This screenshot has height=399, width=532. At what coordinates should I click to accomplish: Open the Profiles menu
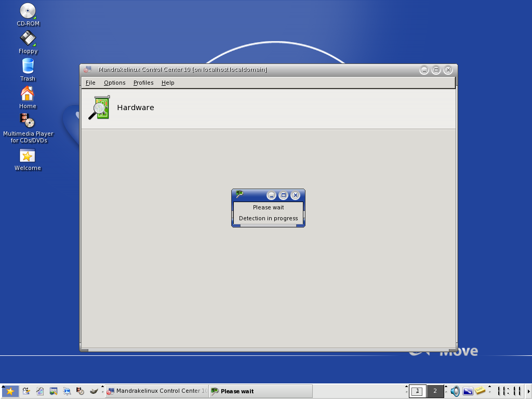(143, 83)
